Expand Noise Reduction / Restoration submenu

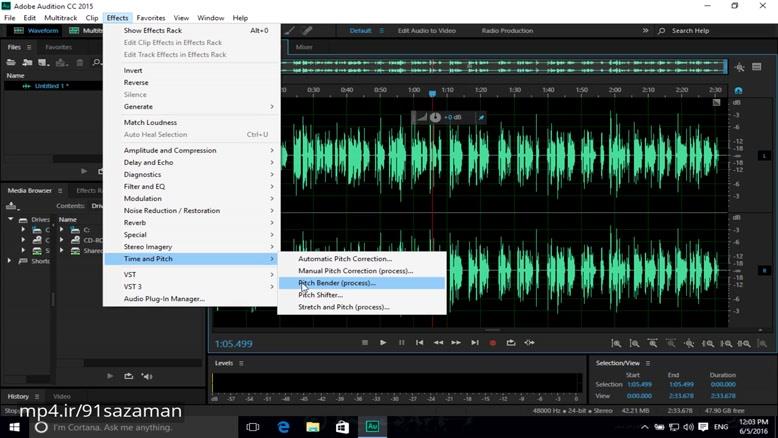tap(192, 210)
